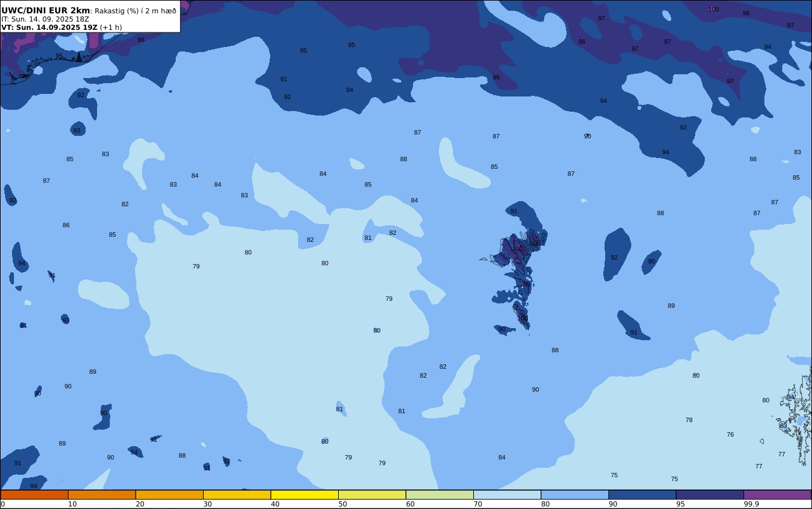Screen dimensions: 812x509
Task: Select the golden 30–40 legend swatch
Action: (x=237, y=494)
